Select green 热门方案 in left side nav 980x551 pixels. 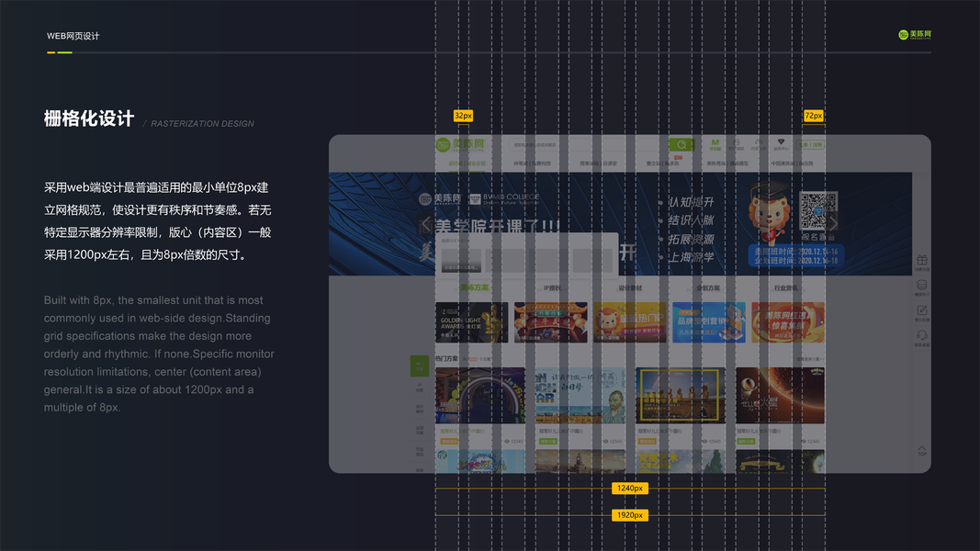click(420, 365)
